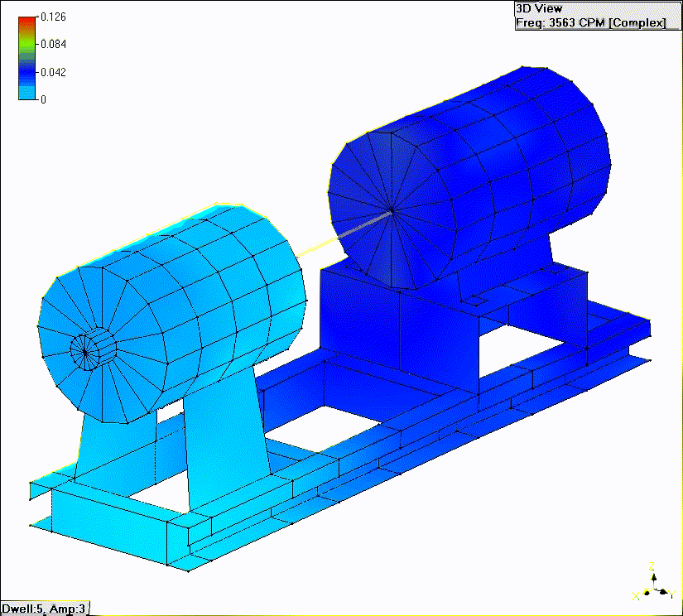Click the Freq: 3563 CPM [Complex] label

(589, 22)
